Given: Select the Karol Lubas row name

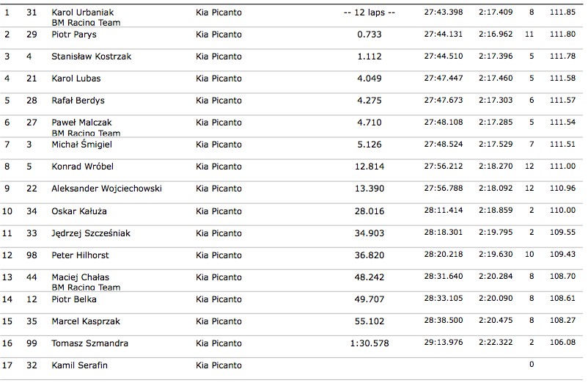Looking at the screenshot, I should 76,79.
